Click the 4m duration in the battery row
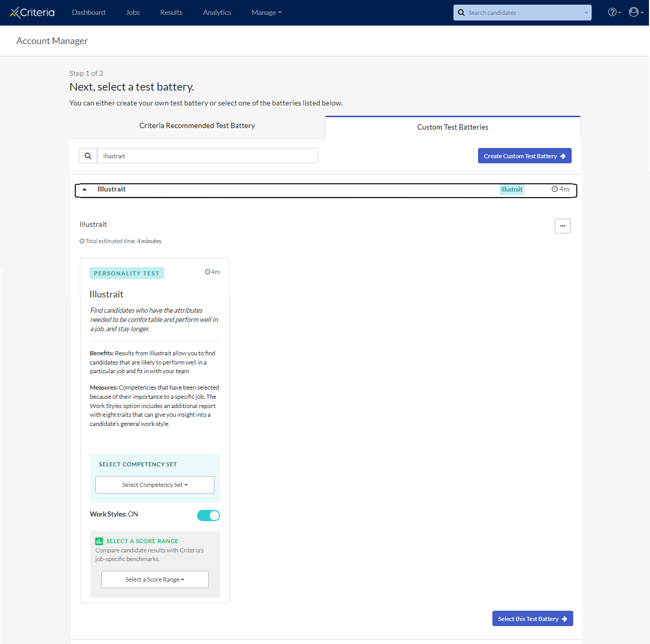The image size is (650, 644). pos(560,189)
